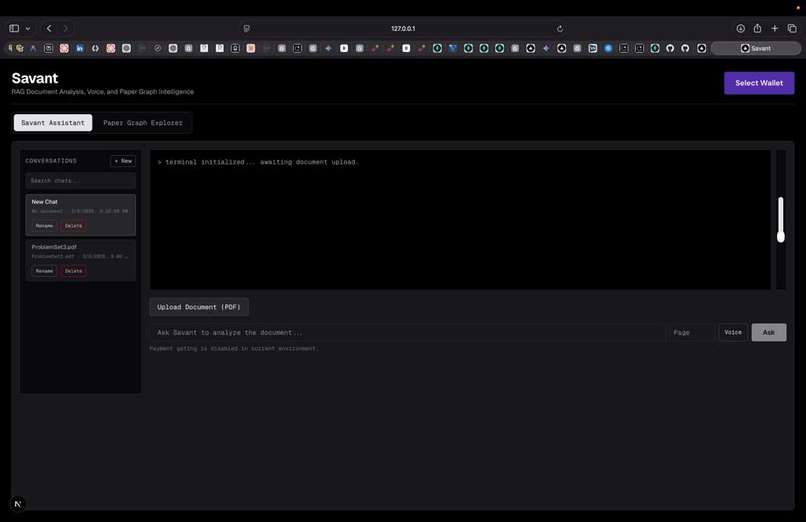Click the Page number field
The height and width of the screenshot is (522, 806).
[x=690, y=332]
